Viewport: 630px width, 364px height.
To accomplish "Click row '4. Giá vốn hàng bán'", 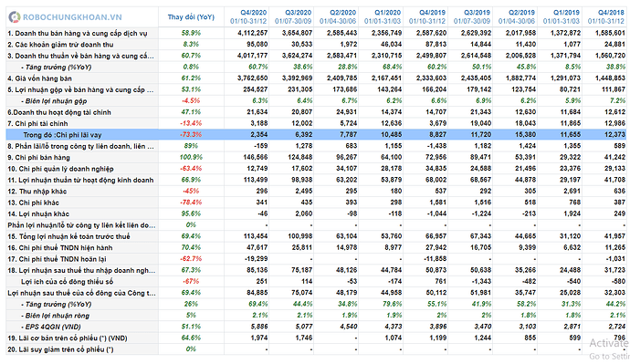I will (316, 78).
